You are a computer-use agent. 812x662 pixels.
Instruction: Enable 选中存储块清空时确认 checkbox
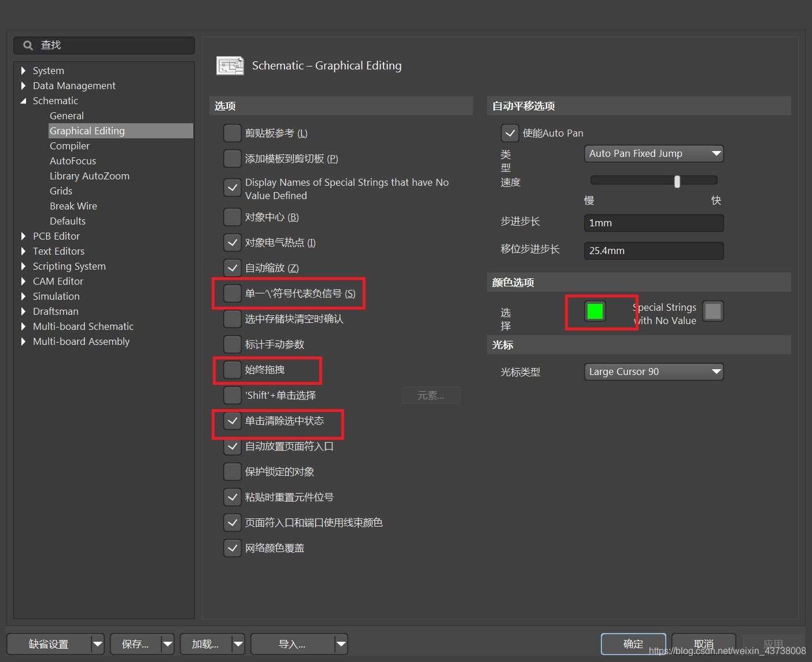(232, 319)
